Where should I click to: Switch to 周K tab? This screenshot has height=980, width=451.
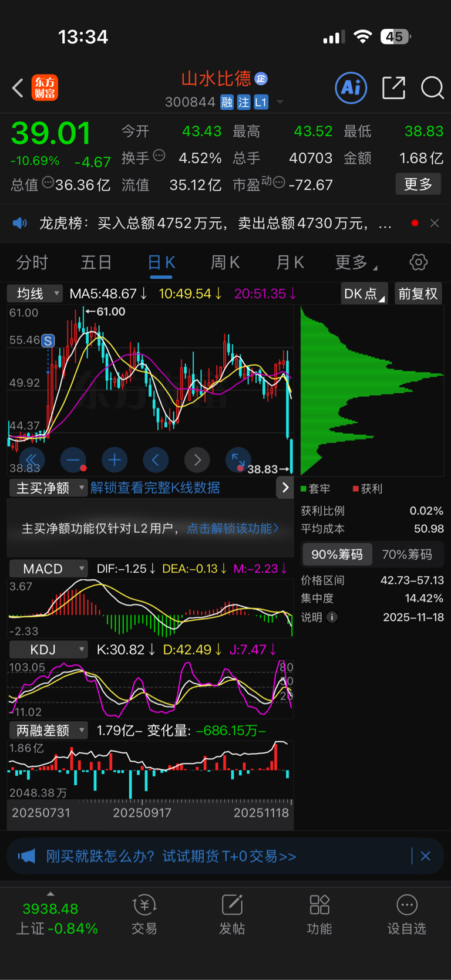[225, 262]
